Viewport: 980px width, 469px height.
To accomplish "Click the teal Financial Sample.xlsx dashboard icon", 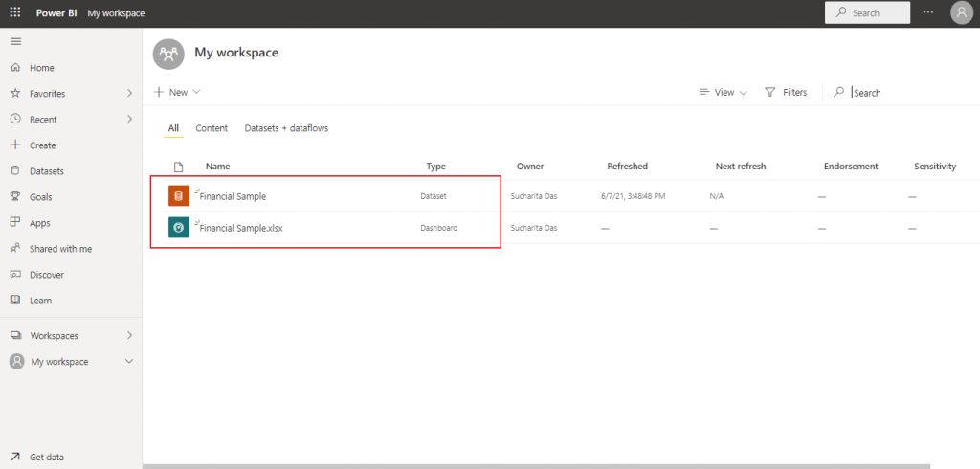I will (178, 228).
